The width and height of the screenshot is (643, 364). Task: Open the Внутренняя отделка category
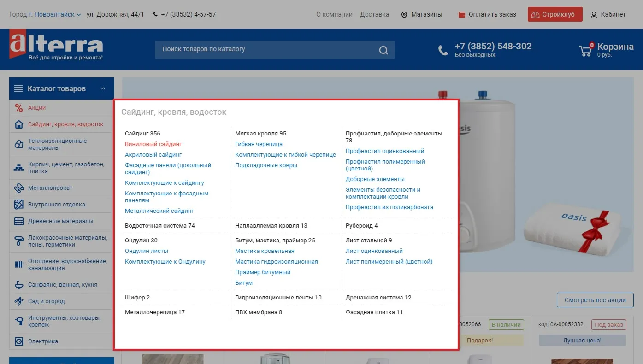pyautogui.click(x=56, y=205)
